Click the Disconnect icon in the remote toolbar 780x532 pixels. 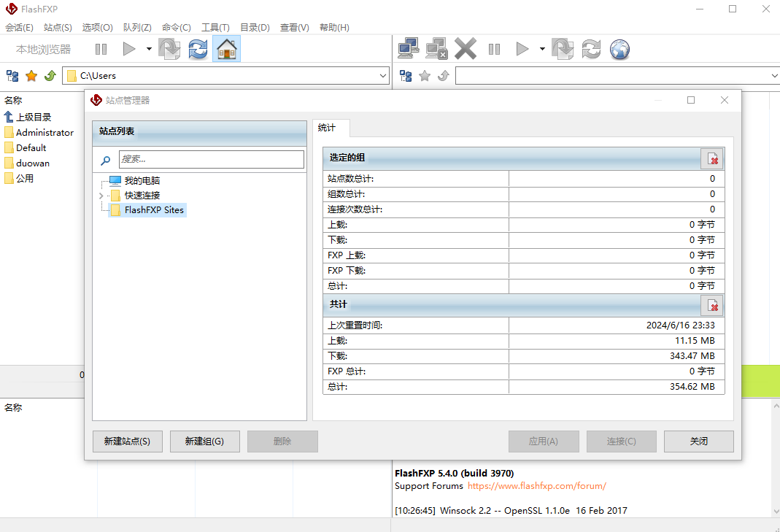(437, 49)
